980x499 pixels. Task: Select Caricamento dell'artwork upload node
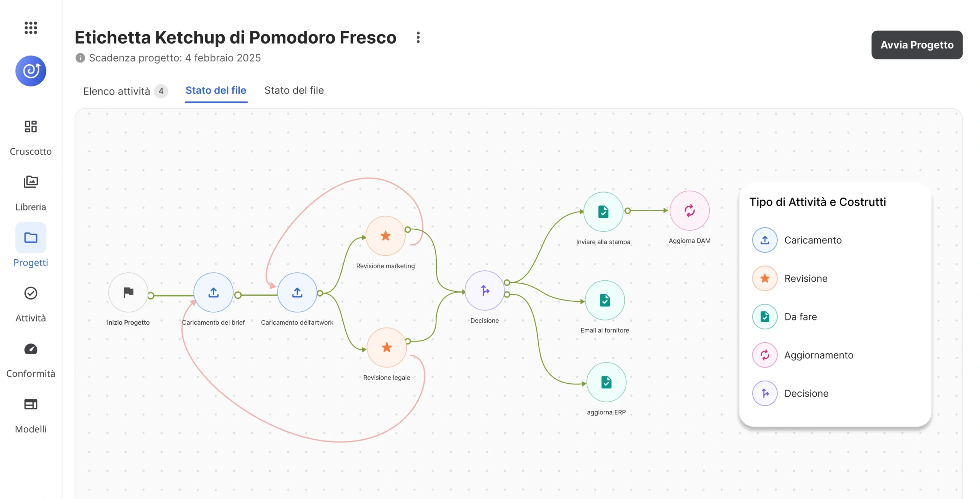coord(297,293)
